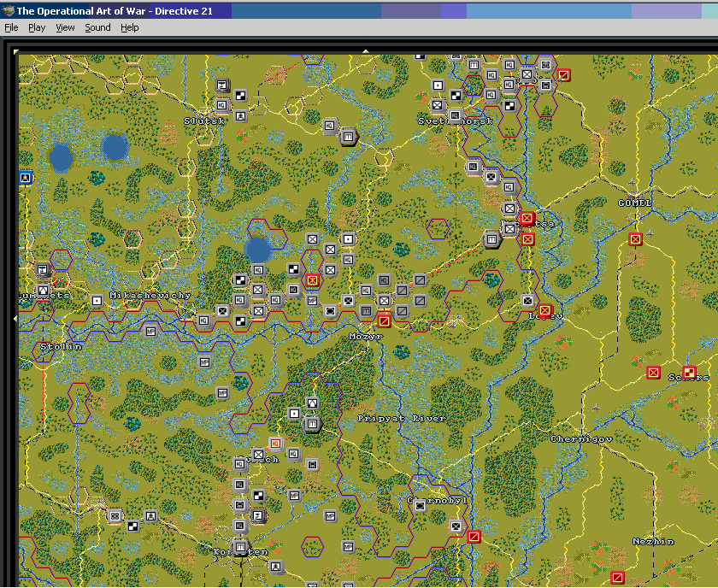This screenshot has width=718, height=588.
Task: Select the artillery unit on the Korosten label
Action: point(240,547)
